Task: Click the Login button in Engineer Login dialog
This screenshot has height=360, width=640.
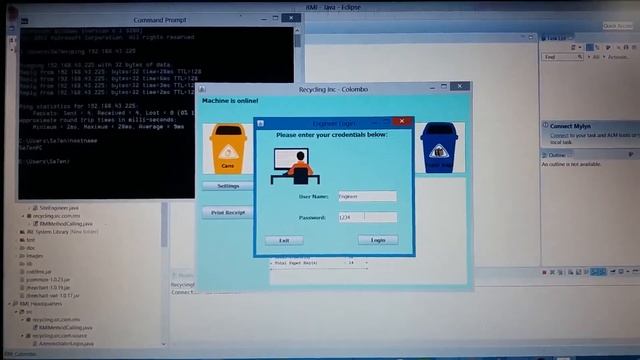Action: point(378,240)
